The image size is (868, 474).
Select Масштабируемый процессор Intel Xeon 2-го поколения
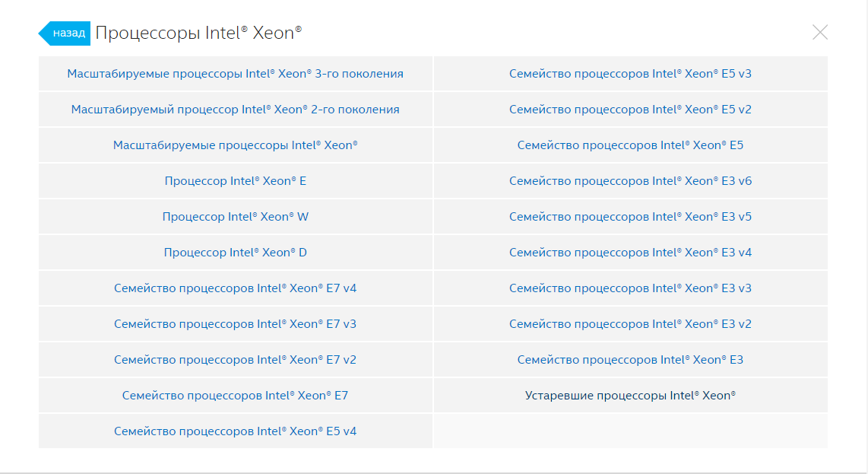pos(235,110)
